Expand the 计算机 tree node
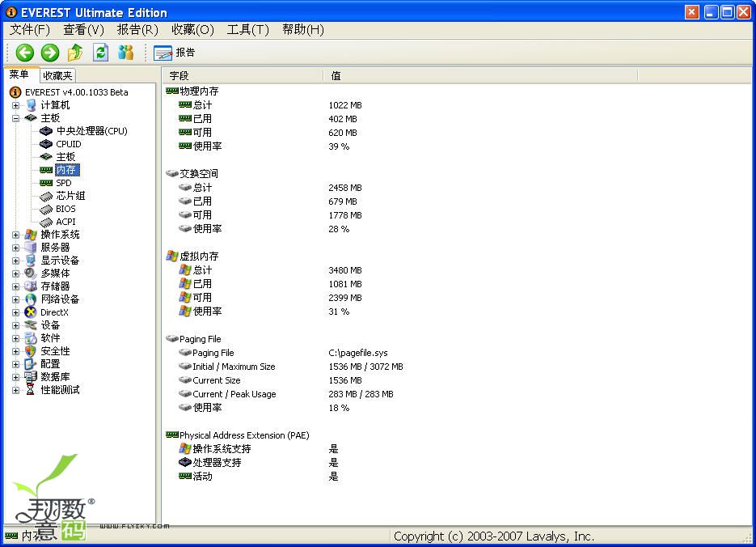This screenshot has height=547, width=756. tap(16, 105)
